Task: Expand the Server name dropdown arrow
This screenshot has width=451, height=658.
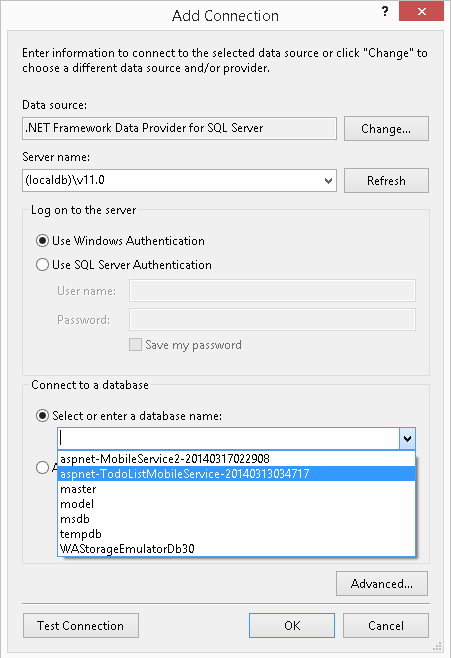Action: tap(328, 181)
